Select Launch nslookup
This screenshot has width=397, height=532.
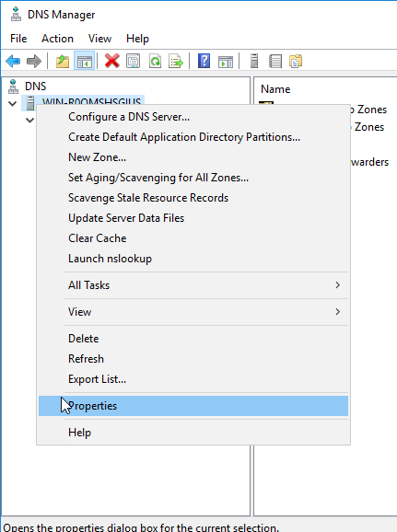pos(193,259)
